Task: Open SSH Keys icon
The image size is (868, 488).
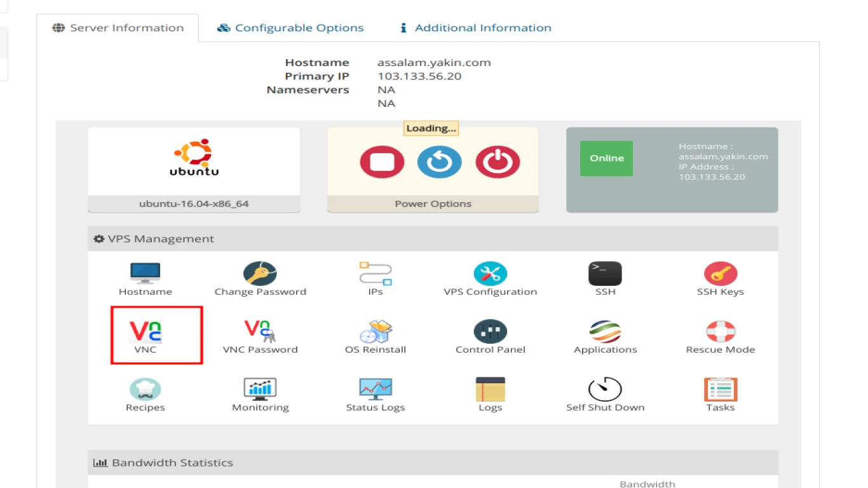Action: 721,273
